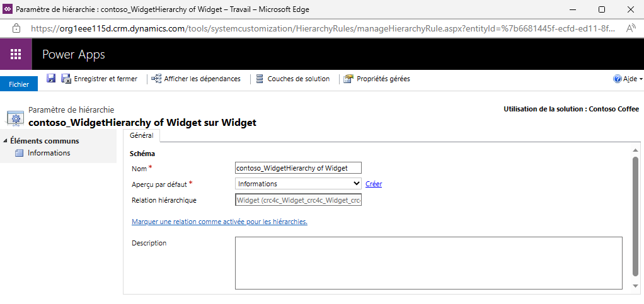Viewport: 644px width, 304px height.
Task: Maximize the Edge window
Action: [601, 9]
